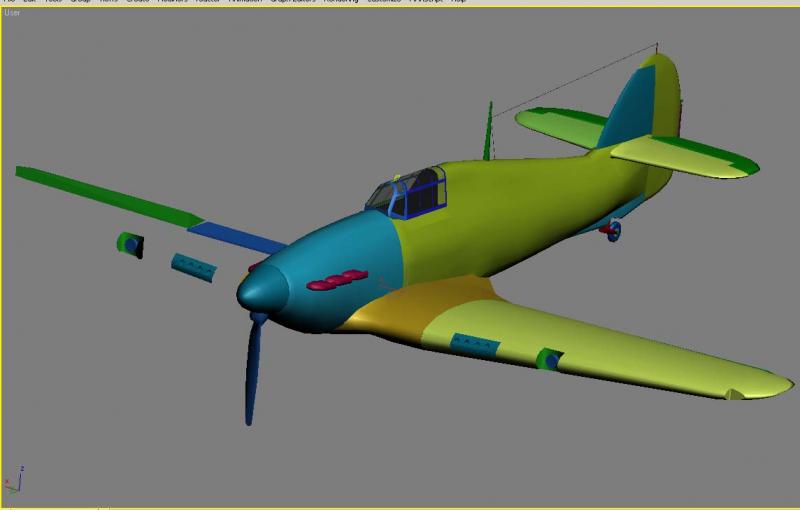
Task: Select the tail wheel under rear fuselage
Action: (x=612, y=231)
